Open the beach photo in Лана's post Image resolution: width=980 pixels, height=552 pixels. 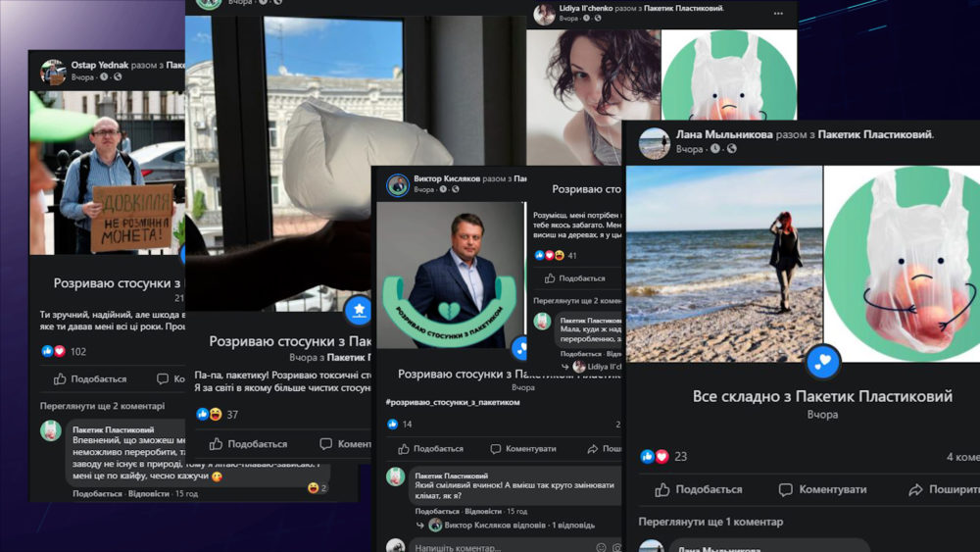[724, 264]
